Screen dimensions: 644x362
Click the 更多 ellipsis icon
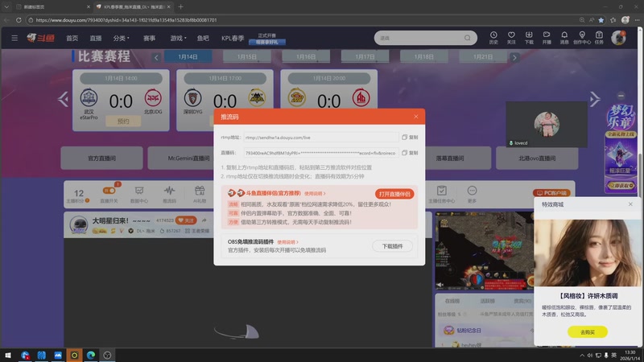[472, 195]
